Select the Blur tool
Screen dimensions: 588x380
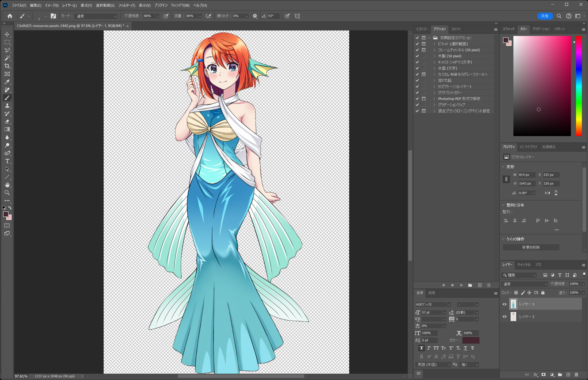click(x=7, y=137)
